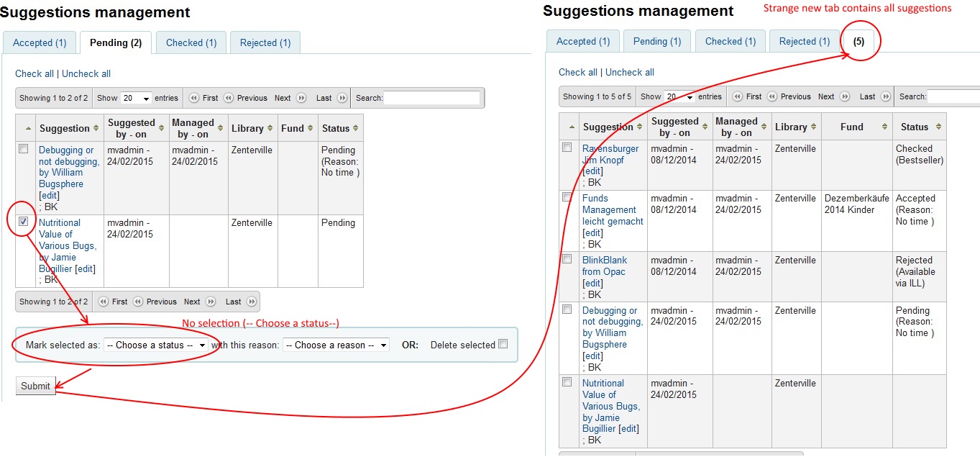980x457 pixels.
Task: Switch to the Accepted (1) tab on left
Action: point(40,42)
